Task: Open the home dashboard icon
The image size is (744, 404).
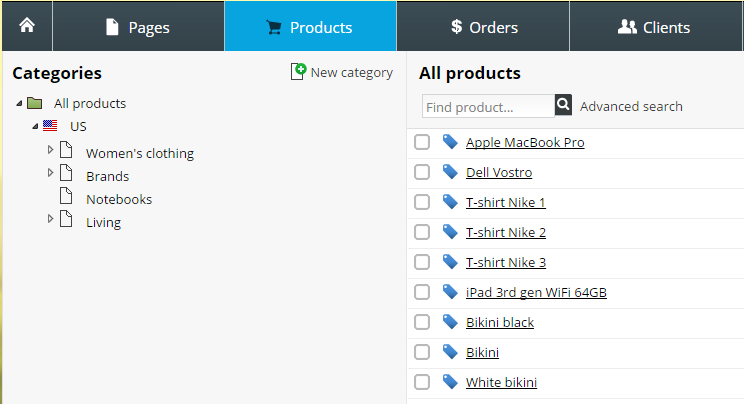Action: coord(27,26)
